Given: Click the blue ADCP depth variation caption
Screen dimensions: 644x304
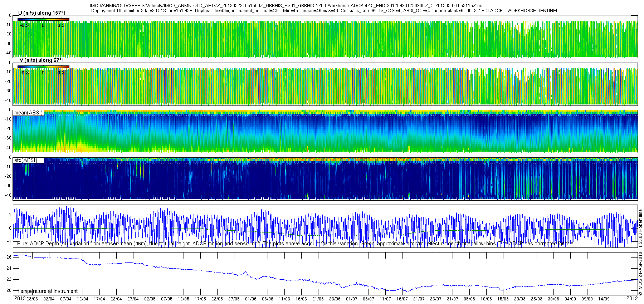Looking at the screenshot, I should pyautogui.click(x=296, y=244).
